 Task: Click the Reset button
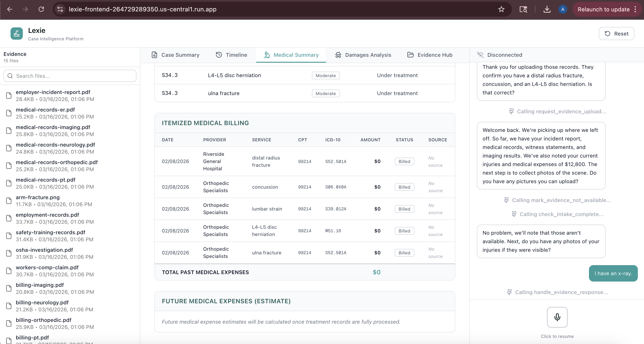pos(616,34)
